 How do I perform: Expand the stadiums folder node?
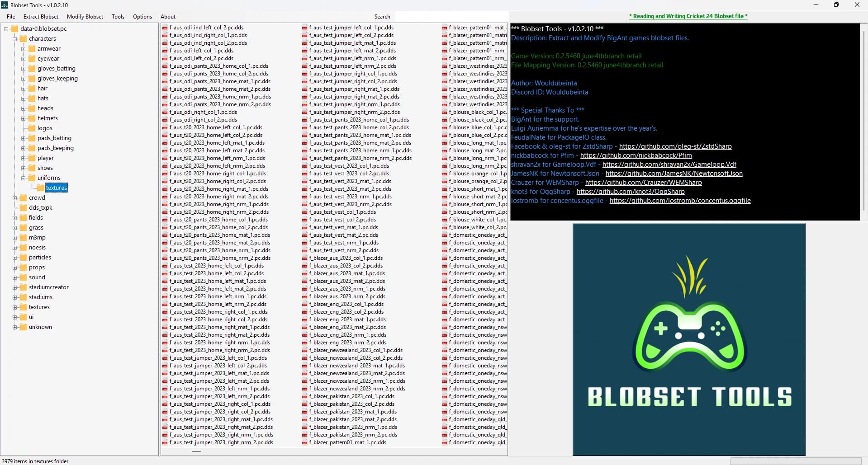[x=15, y=297]
